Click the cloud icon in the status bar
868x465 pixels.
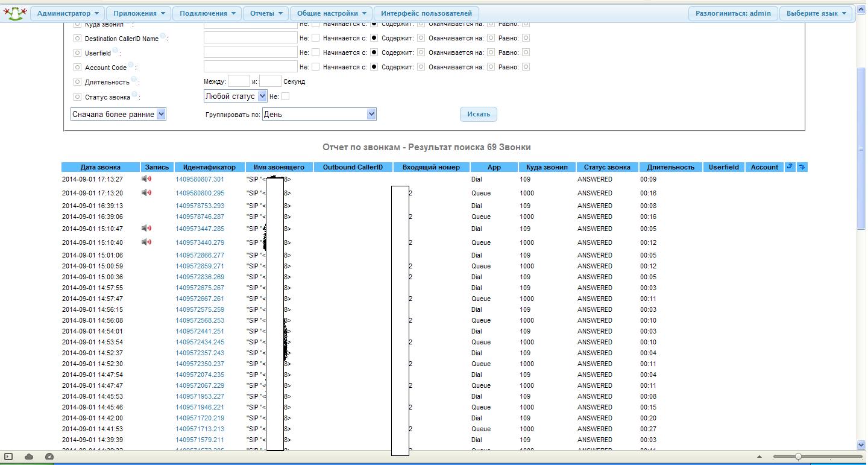pyautogui.click(x=29, y=457)
